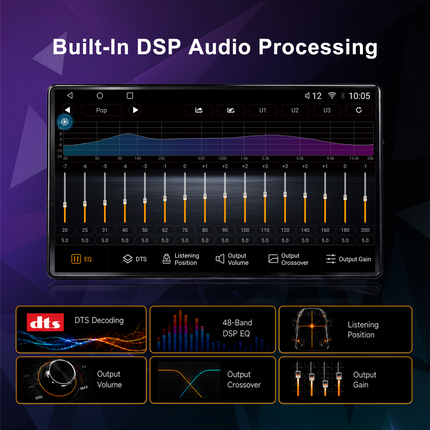Switch to the DTS tab
This screenshot has height=430, width=430.
click(135, 259)
